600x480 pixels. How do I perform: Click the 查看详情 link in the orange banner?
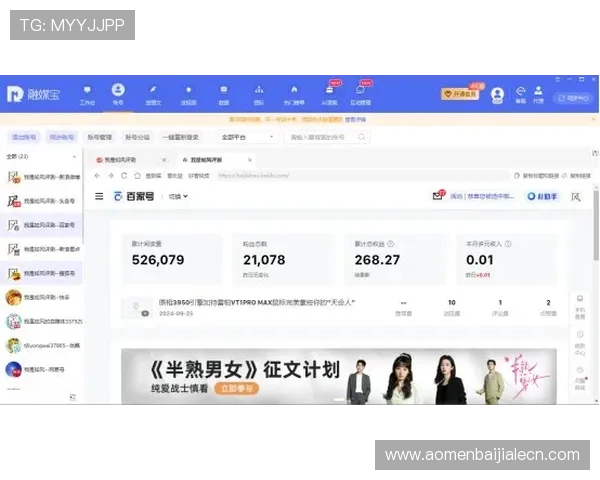355,119
